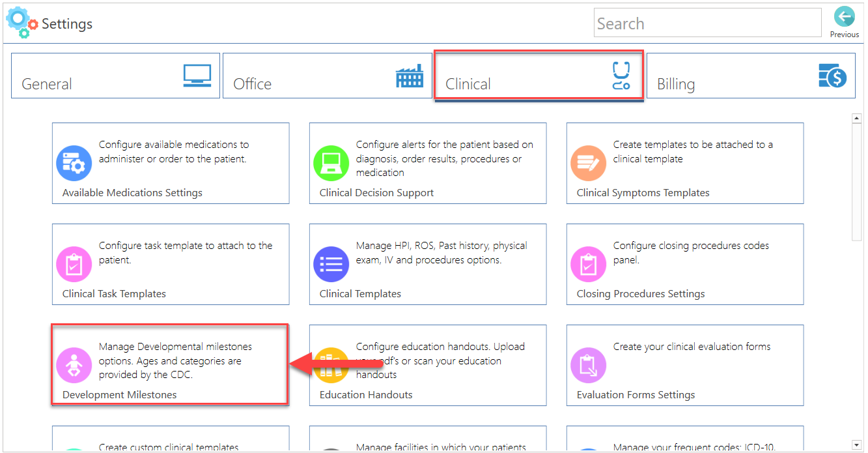The image size is (868, 453).
Task: Click the scrollbar down arrow
Action: (857, 445)
